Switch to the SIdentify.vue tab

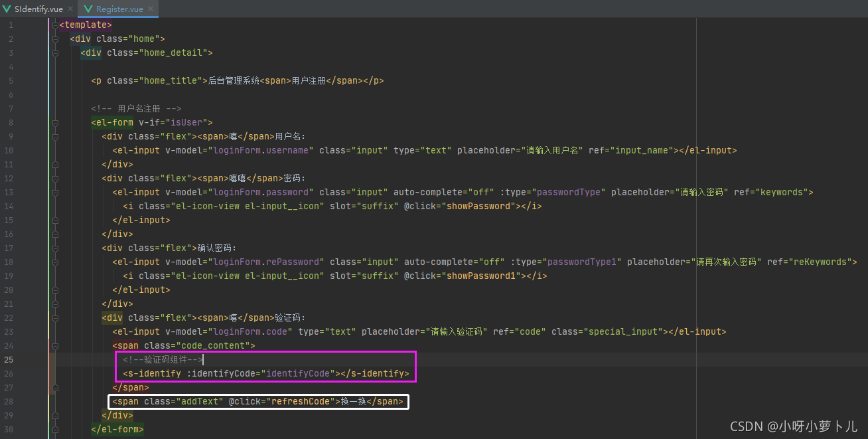[38, 9]
